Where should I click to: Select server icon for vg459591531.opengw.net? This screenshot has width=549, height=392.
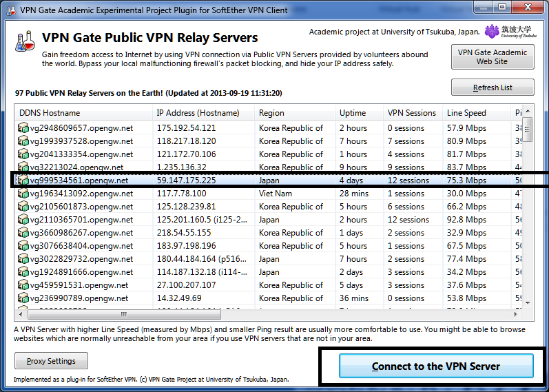point(23,285)
